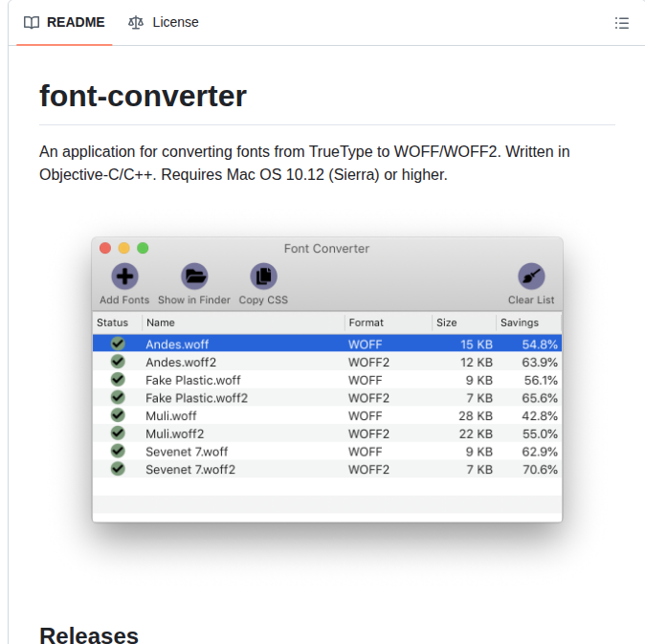This screenshot has width=645, height=644.
Task: Click the book icon beside README
Action: pyautogui.click(x=32, y=22)
